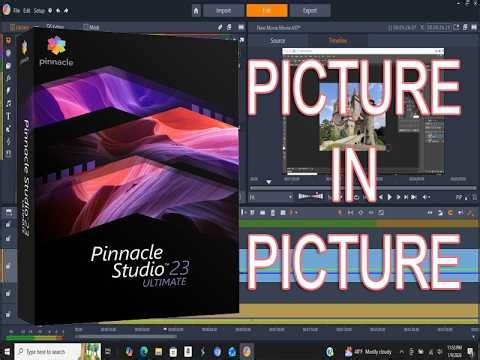Select the project bin sidebar icon at top
This screenshot has height=360, width=480.
click(x=8, y=40)
